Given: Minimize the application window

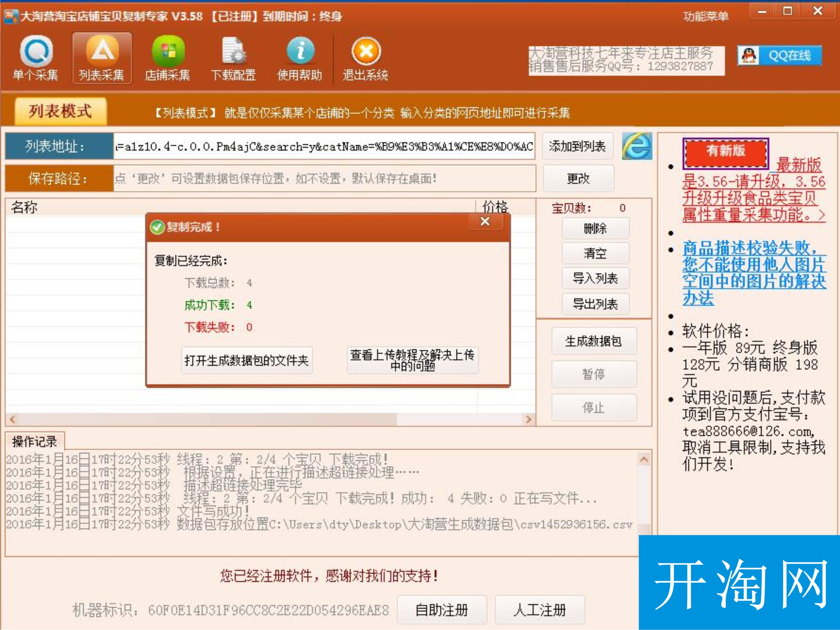Looking at the screenshot, I should (762, 11).
